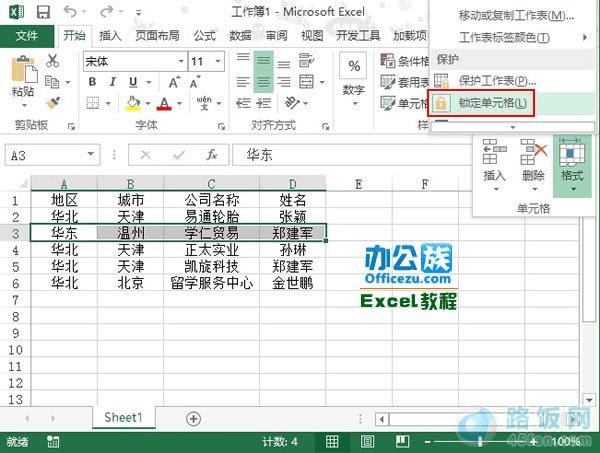
Task: Toggle center horizontal alignment
Action: pyautogui.click(x=263, y=82)
